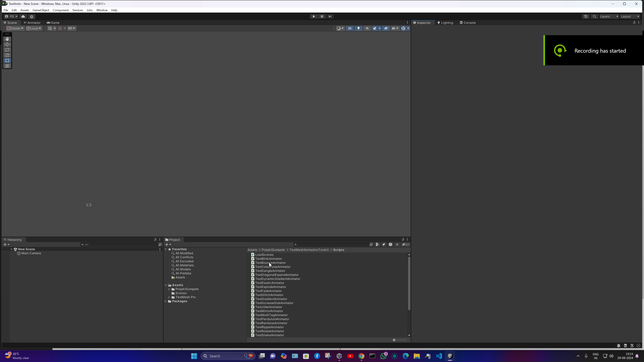Click the Layers dropdown in toolbar

pos(608,16)
